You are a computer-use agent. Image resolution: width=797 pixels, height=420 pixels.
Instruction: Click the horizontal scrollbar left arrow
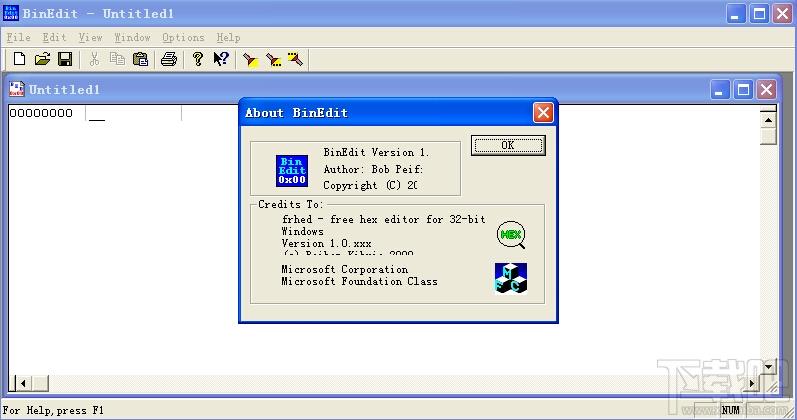[x=23, y=383]
